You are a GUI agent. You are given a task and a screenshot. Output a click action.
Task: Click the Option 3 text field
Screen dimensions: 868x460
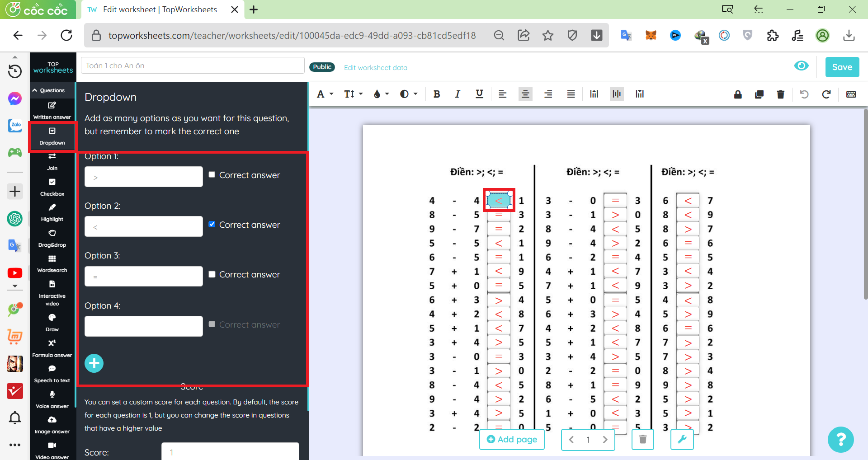143,277
